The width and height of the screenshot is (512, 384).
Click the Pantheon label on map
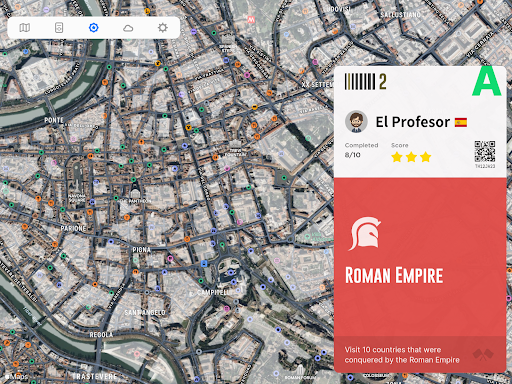[135, 201]
